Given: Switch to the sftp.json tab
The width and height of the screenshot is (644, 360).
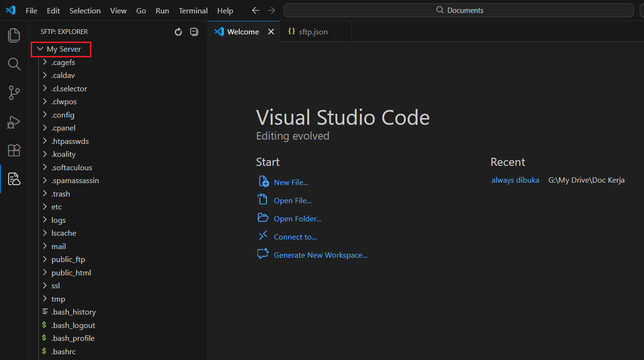Looking at the screenshot, I should pyautogui.click(x=313, y=32).
